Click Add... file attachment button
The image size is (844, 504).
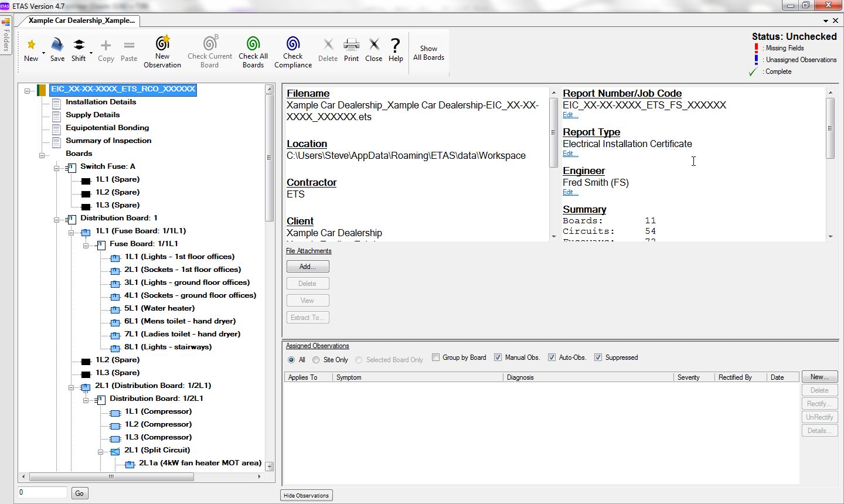point(308,266)
